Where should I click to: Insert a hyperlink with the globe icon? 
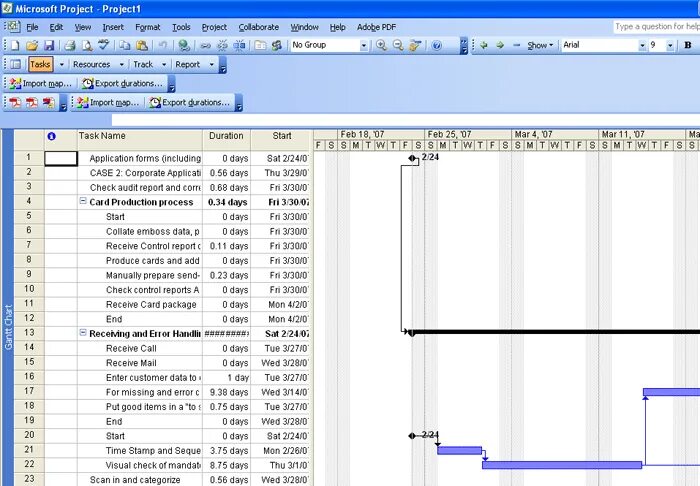click(x=183, y=45)
